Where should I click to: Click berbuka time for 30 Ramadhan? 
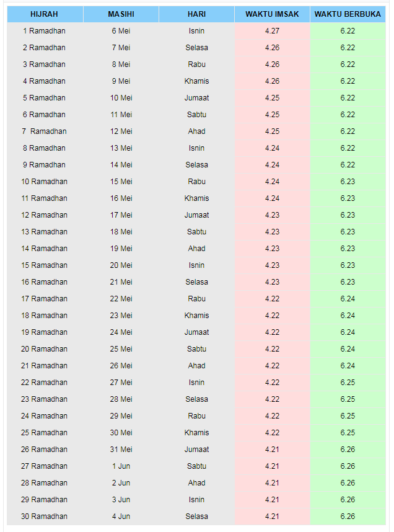[x=348, y=516]
